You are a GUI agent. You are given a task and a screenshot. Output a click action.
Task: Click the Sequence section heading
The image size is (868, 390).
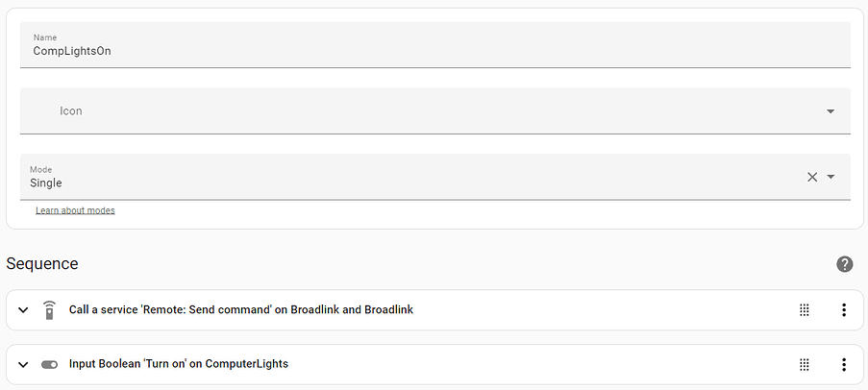coord(42,264)
